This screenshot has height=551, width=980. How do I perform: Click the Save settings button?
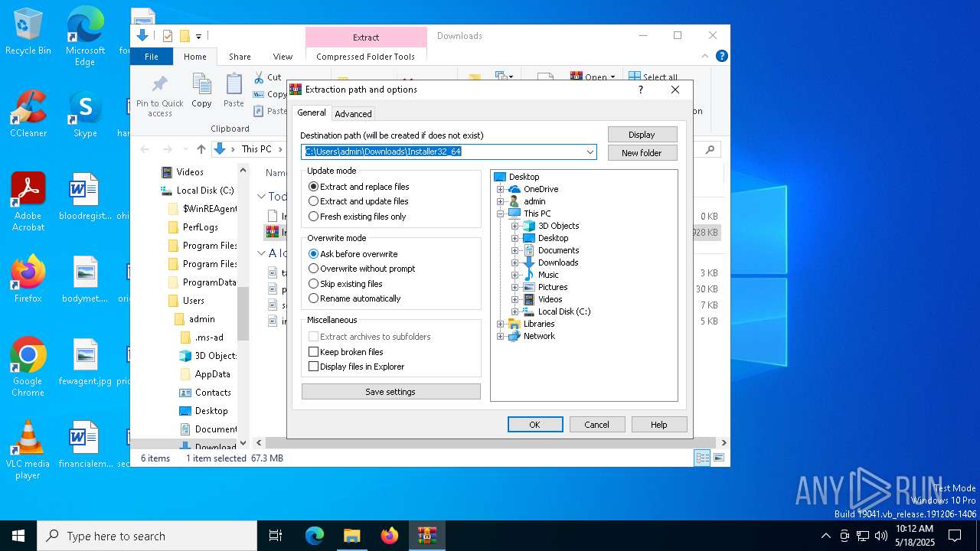(x=390, y=392)
